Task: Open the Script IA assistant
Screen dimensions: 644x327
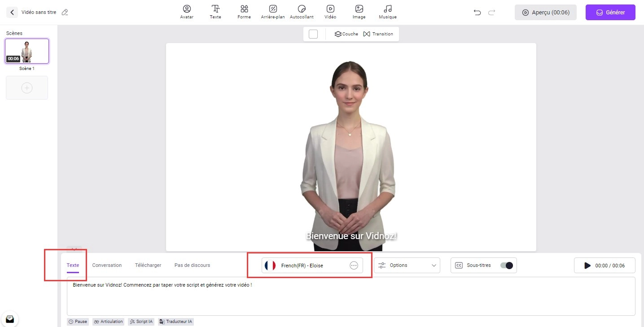Action: click(141, 322)
